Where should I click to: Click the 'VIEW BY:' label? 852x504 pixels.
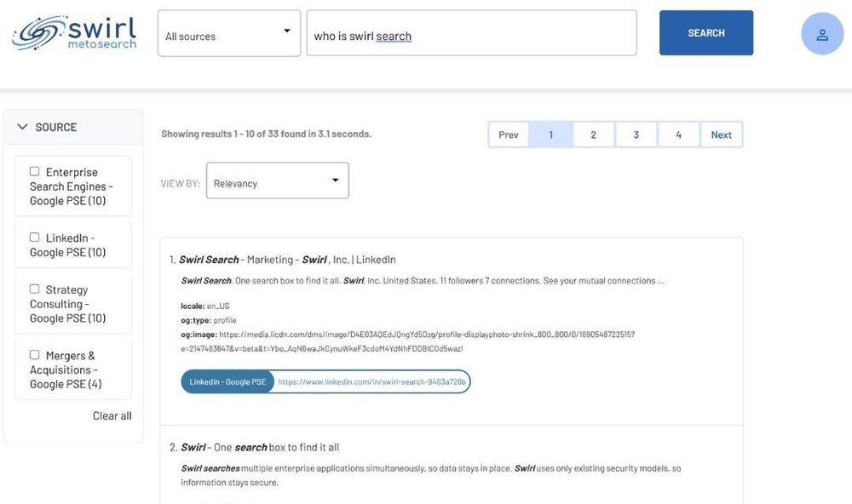click(x=181, y=184)
